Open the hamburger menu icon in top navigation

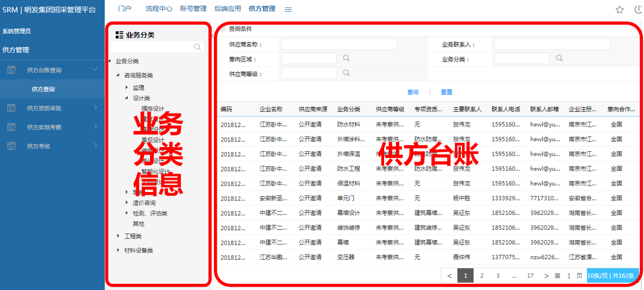pyautogui.click(x=288, y=10)
